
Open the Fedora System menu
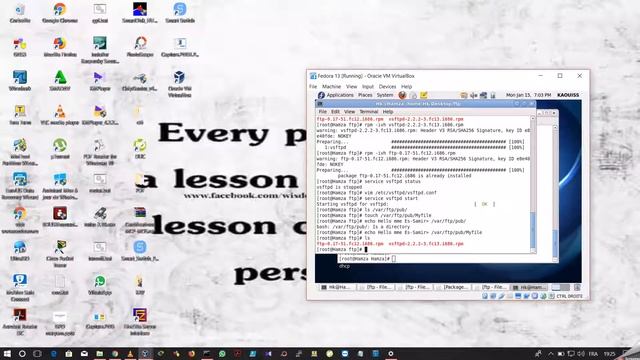(384, 95)
